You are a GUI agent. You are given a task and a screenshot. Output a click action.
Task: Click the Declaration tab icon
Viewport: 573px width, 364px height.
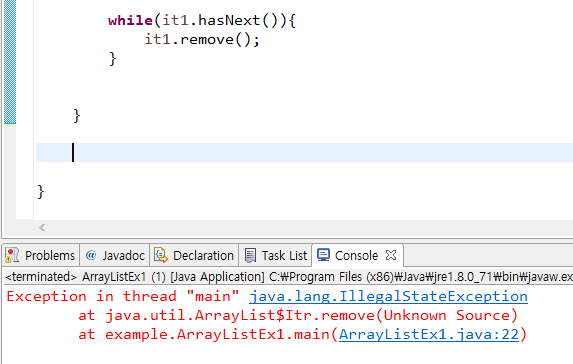161,255
